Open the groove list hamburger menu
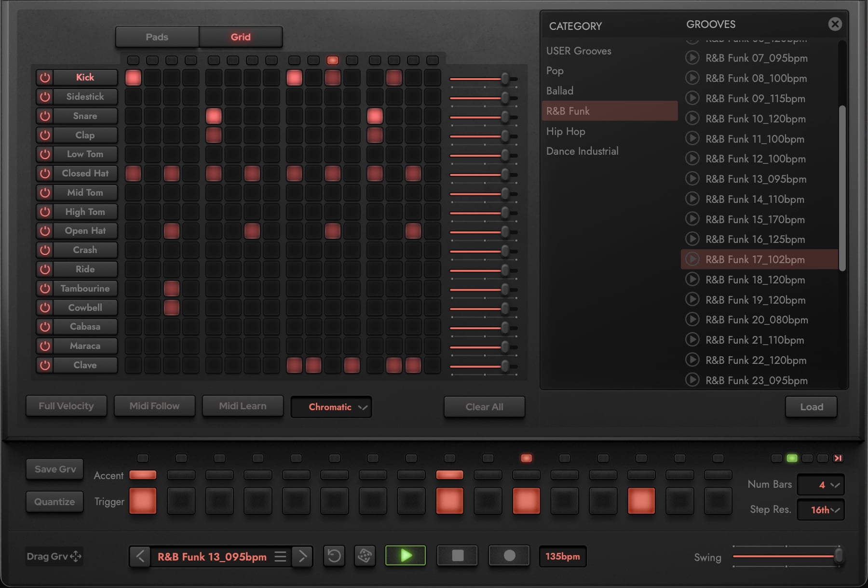This screenshot has width=868, height=588. pyautogui.click(x=280, y=557)
